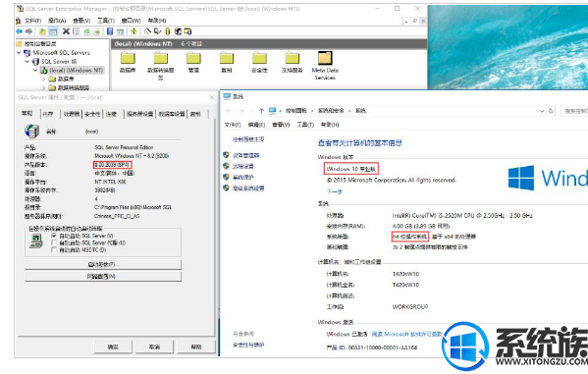Image resolution: width=588 pixels, height=374 pixels.
Task: Click the Up One Level folder icon
Action: click(42, 31)
